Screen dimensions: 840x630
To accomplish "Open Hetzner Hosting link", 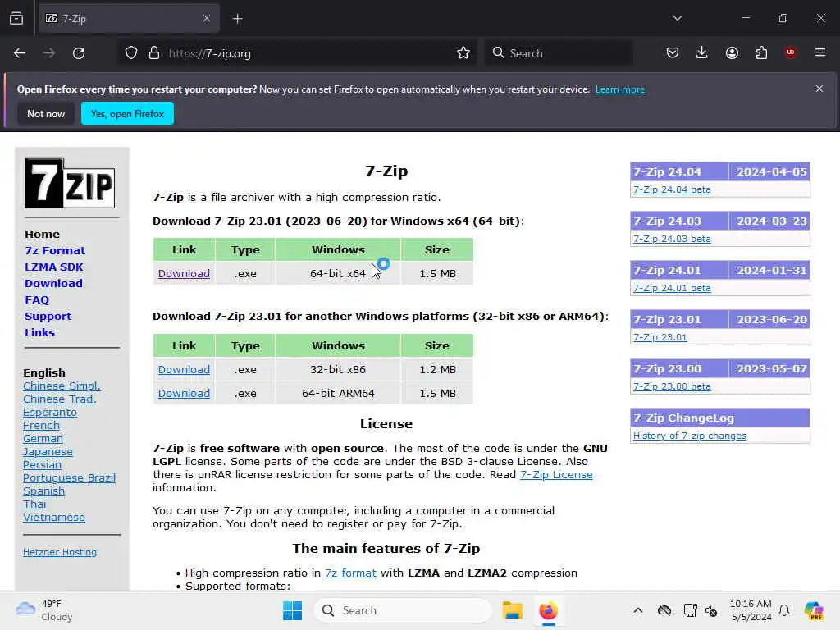I will [x=59, y=552].
